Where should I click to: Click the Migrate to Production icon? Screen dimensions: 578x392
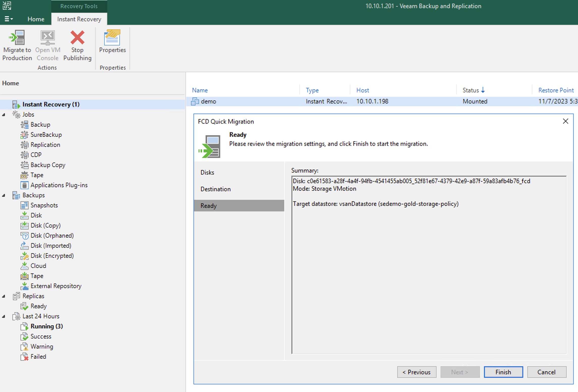tap(17, 38)
